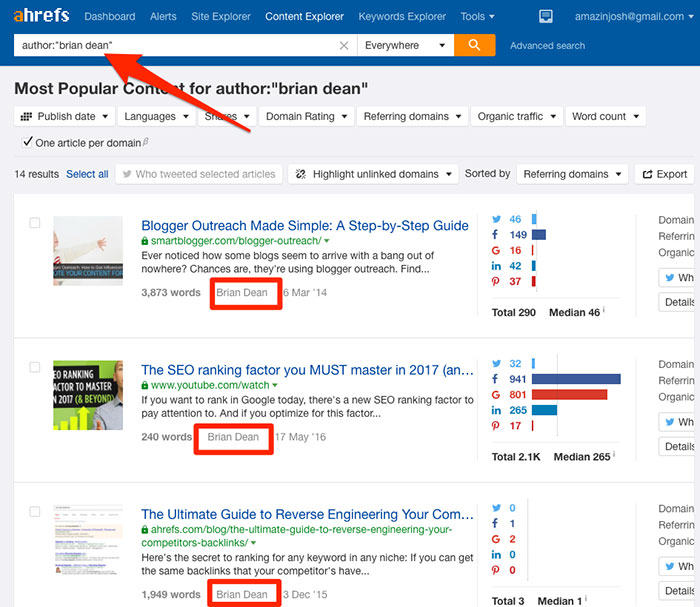Open the Organic traffic filter dropdown

(x=517, y=116)
